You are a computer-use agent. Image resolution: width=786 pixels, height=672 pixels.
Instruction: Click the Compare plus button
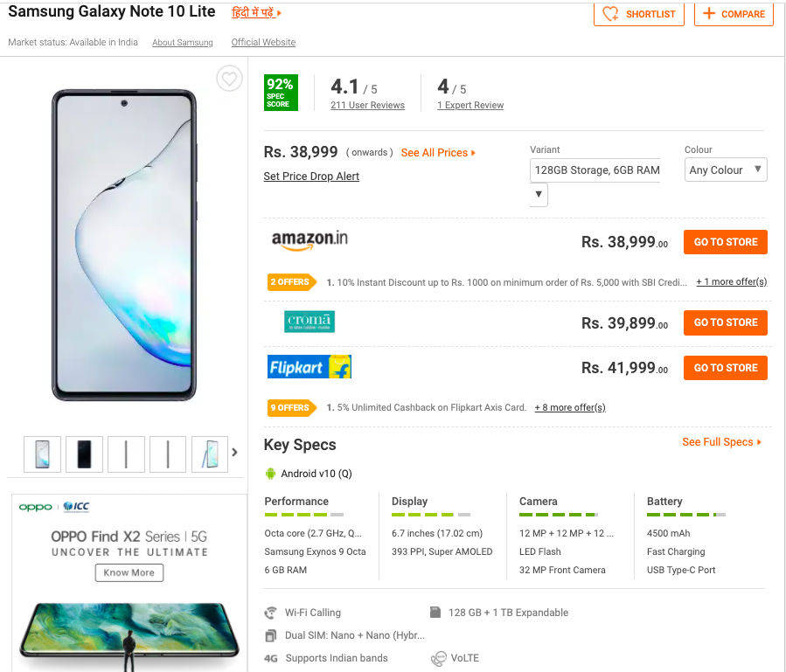click(x=734, y=14)
